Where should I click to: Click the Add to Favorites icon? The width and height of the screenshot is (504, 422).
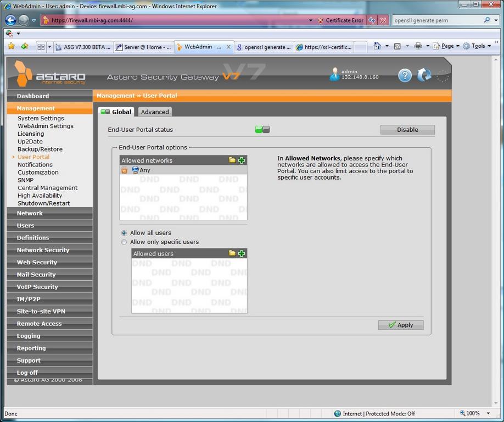tap(25, 46)
